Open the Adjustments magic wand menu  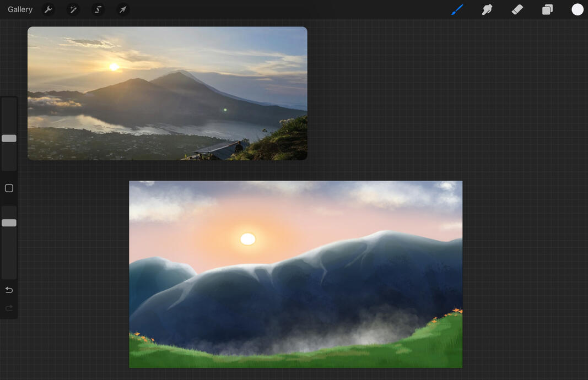click(73, 9)
